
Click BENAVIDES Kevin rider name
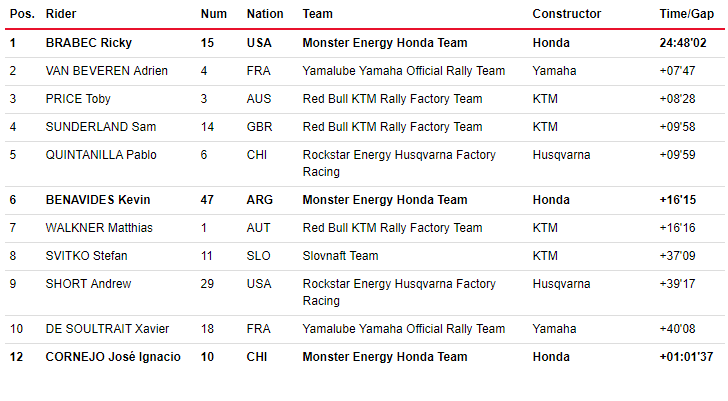(x=98, y=200)
